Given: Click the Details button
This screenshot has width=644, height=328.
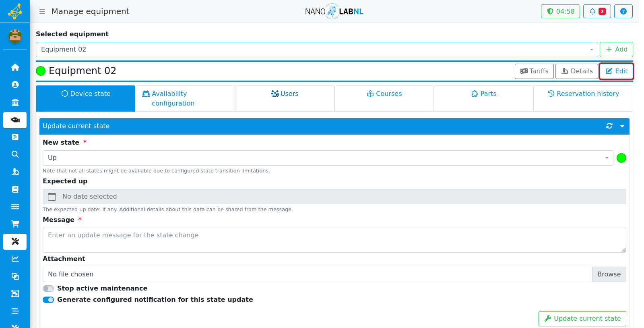Looking at the screenshot, I should (x=577, y=71).
